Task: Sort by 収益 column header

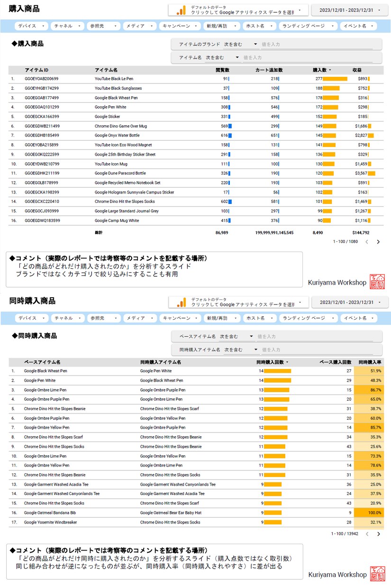Action: point(357,70)
